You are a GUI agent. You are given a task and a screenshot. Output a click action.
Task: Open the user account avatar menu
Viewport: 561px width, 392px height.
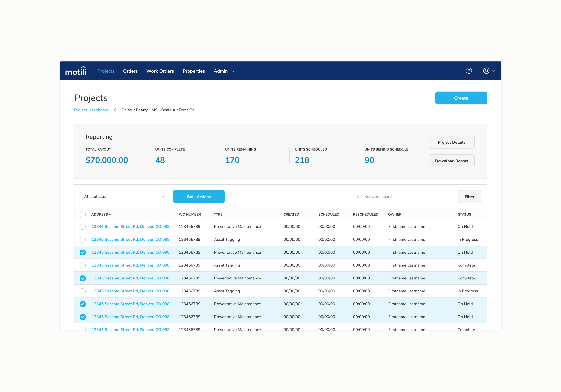[486, 71]
